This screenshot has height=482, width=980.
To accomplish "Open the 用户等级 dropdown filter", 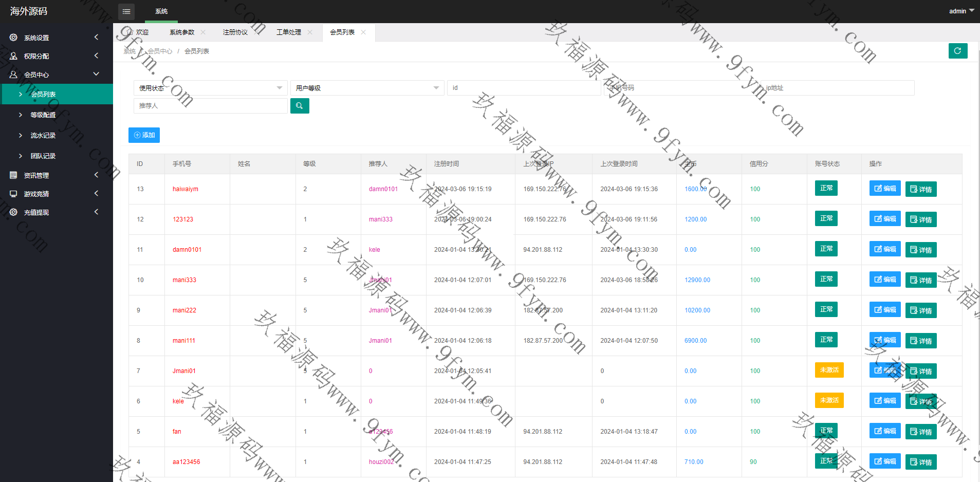I will click(366, 88).
